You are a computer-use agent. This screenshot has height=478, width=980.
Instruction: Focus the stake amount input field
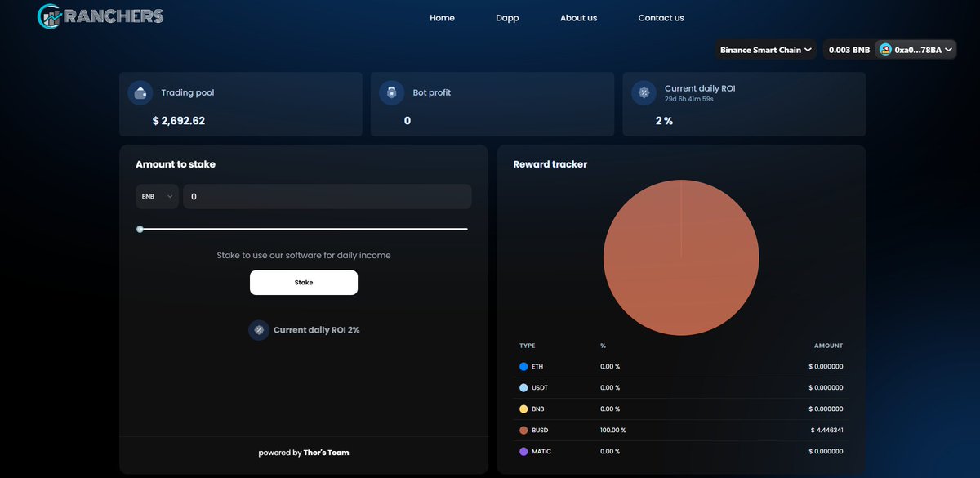pos(327,196)
